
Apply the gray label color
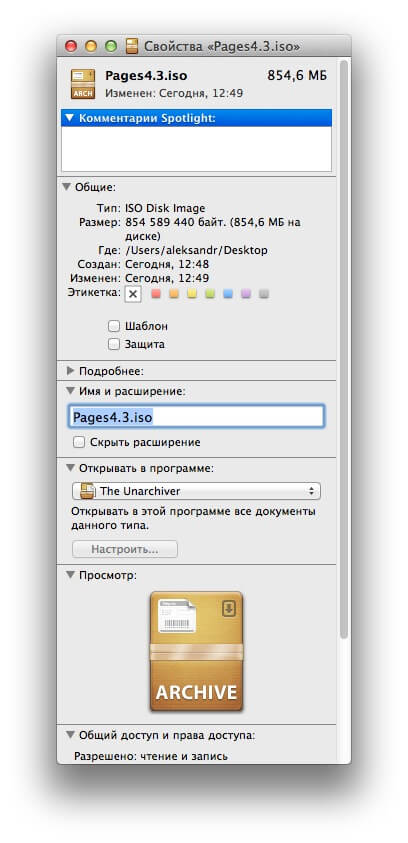point(263,294)
